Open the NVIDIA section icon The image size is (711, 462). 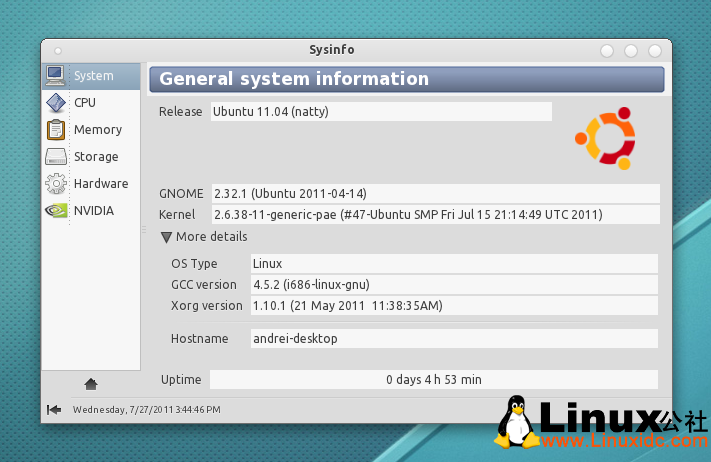tap(55, 210)
